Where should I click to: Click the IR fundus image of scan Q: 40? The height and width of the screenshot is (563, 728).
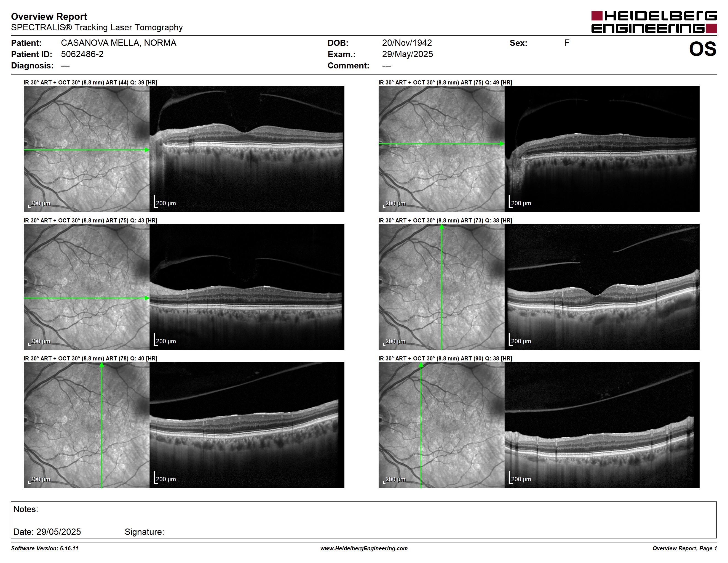click(86, 425)
